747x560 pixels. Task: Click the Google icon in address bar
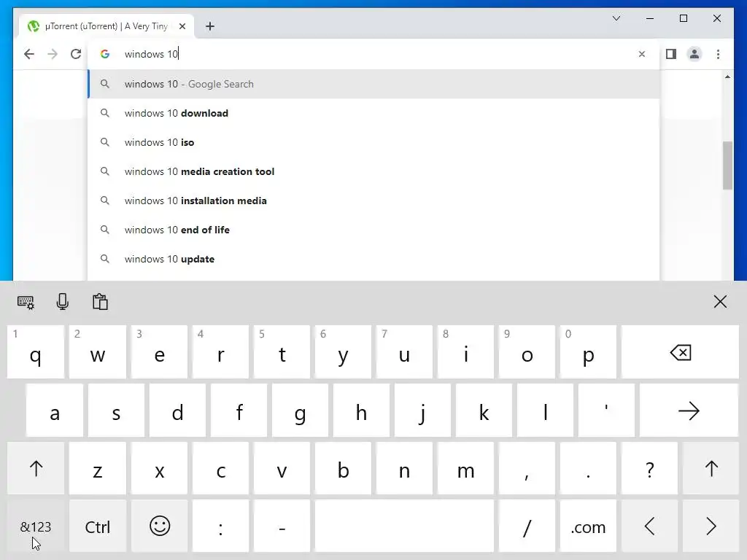pos(105,54)
